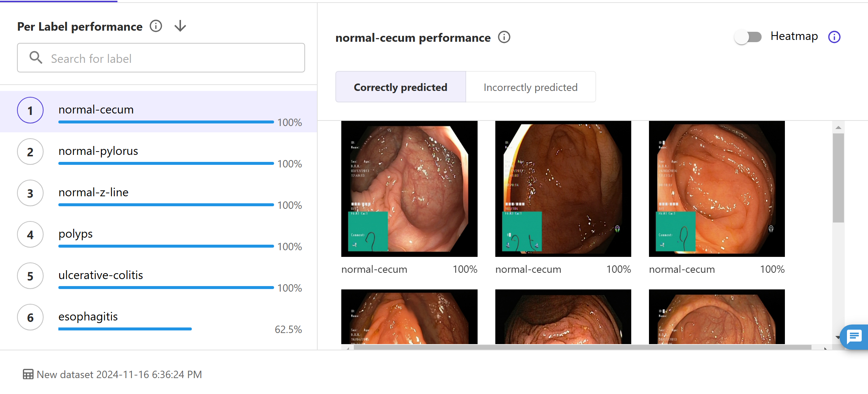Select the Correctly predicted tab

[x=400, y=87]
